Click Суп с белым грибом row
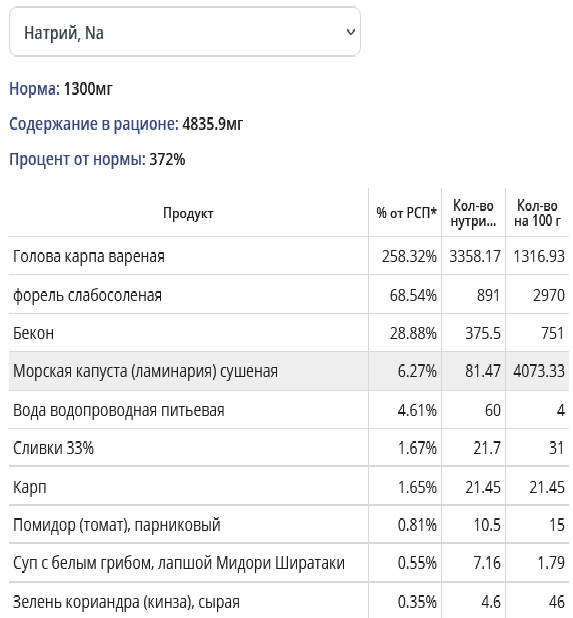The image size is (573, 618). click(289, 563)
